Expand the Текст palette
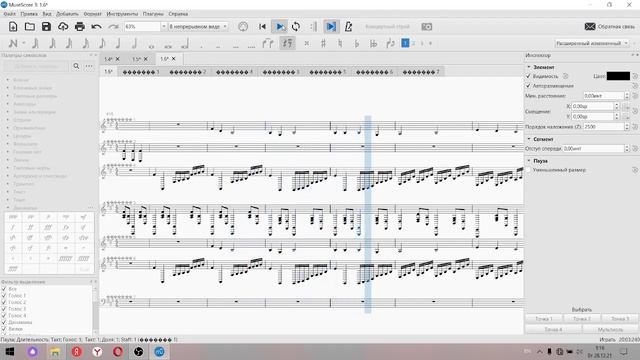Screen dimensions: 640x360 (8, 191)
